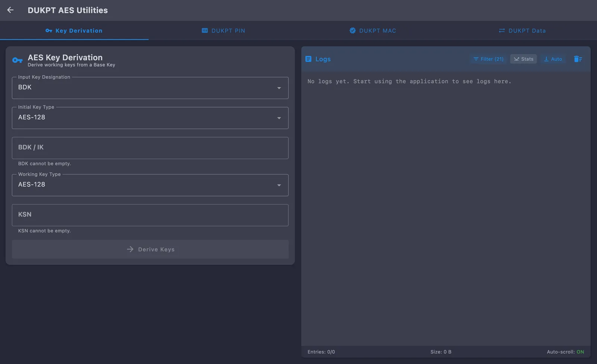
Task: Click the 'No logs yet' message
Action: (x=409, y=81)
